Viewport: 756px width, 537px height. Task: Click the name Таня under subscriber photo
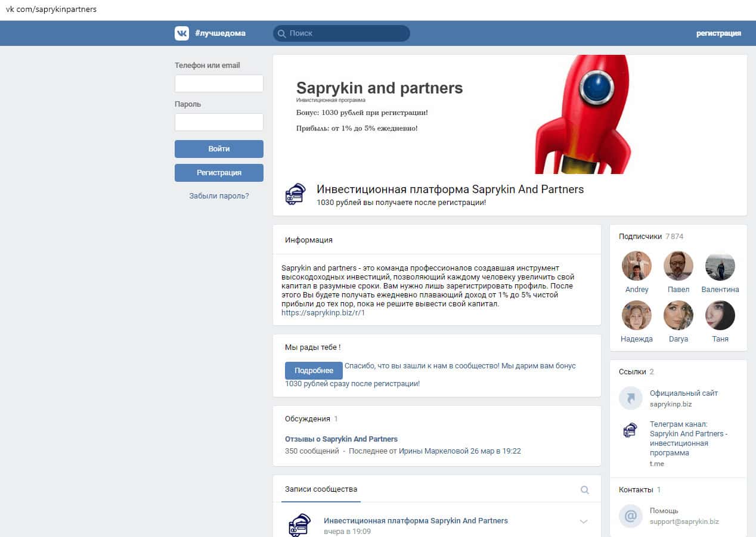click(x=720, y=339)
